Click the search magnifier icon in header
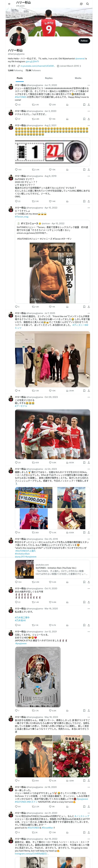The height and width of the screenshot is (868, 98). pos(88,4)
